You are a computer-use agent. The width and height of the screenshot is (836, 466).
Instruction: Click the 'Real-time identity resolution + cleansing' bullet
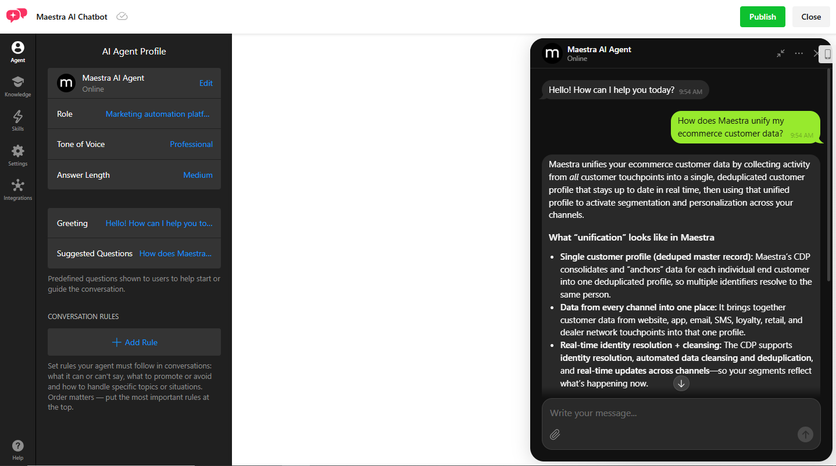(x=686, y=364)
